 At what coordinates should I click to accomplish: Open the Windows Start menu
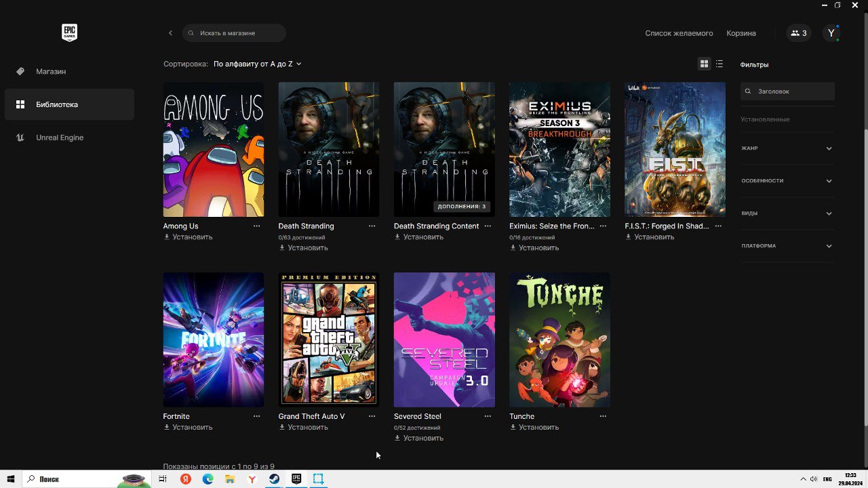[10, 479]
